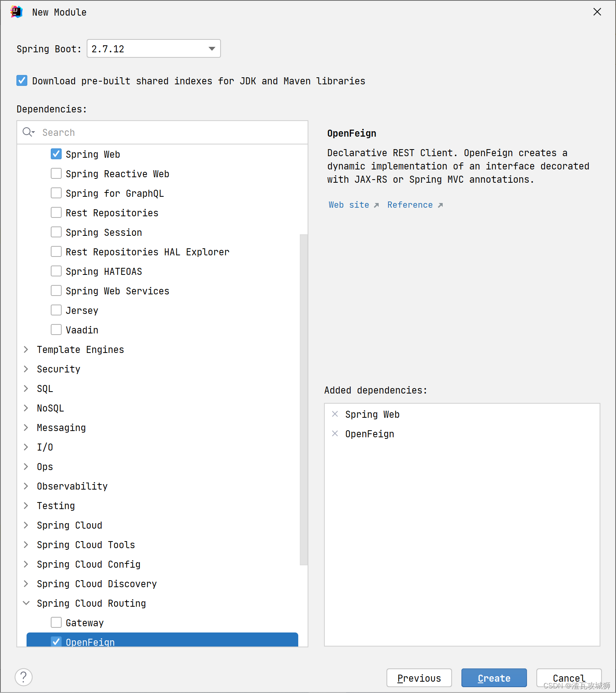Collapse the Spring Cloud Routing category
This screenshot has width=616, height=693.
[26, 603]
